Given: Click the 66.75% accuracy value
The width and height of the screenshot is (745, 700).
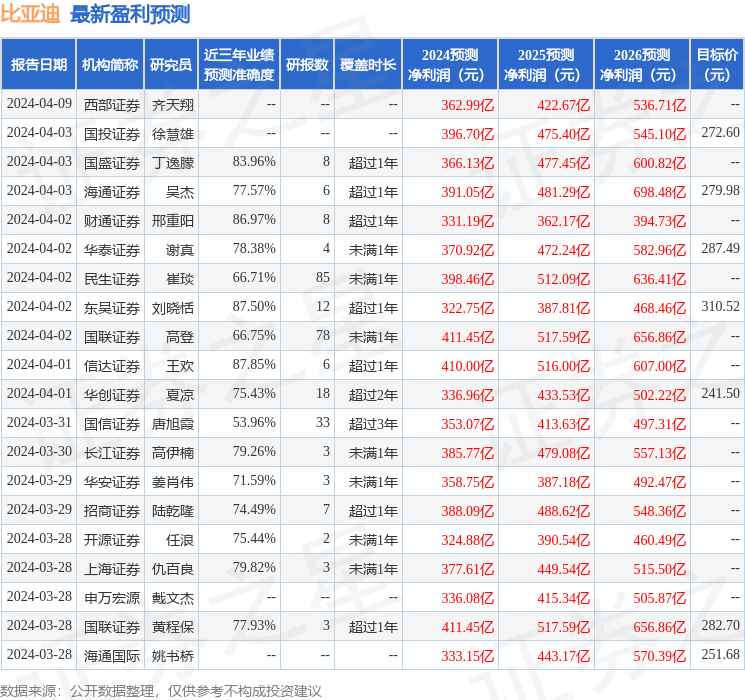Looking at the screenshot, I should pyautogui.click(x=254, y=336).
